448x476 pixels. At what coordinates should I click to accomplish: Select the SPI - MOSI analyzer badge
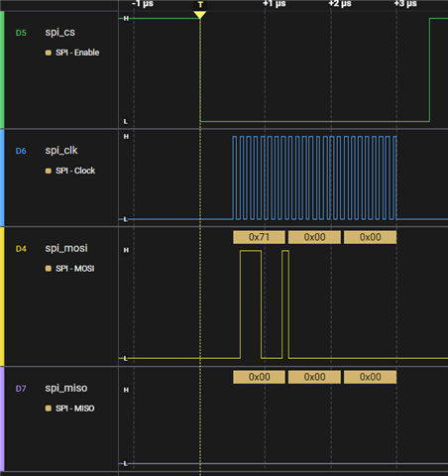69,269
